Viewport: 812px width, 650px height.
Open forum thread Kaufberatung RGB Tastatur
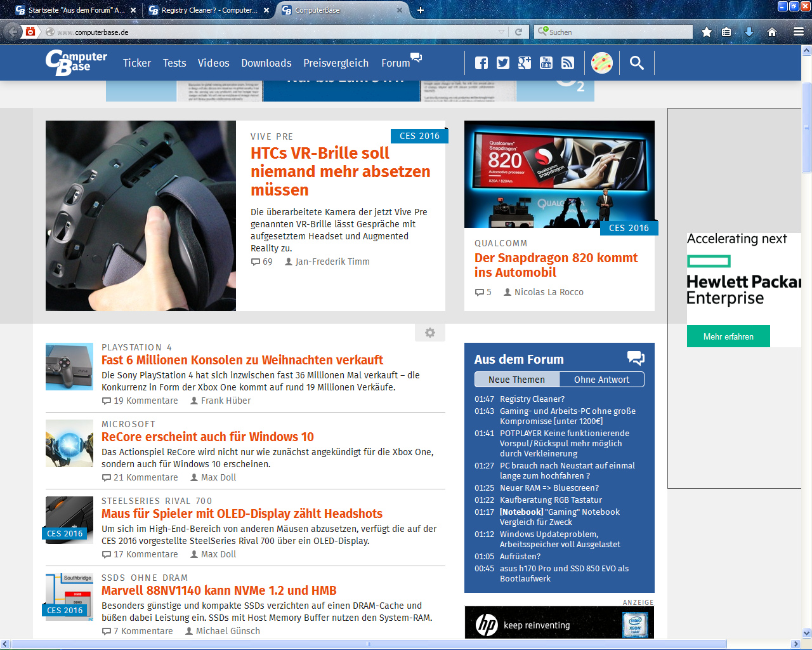[x=551, y=500]
